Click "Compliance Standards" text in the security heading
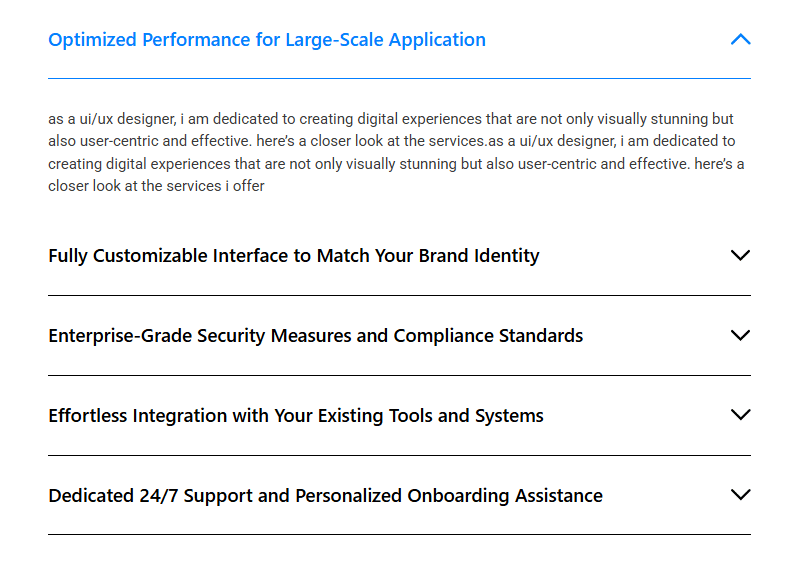800x570 pixels. pyautogui.click(x=488, y=336)
